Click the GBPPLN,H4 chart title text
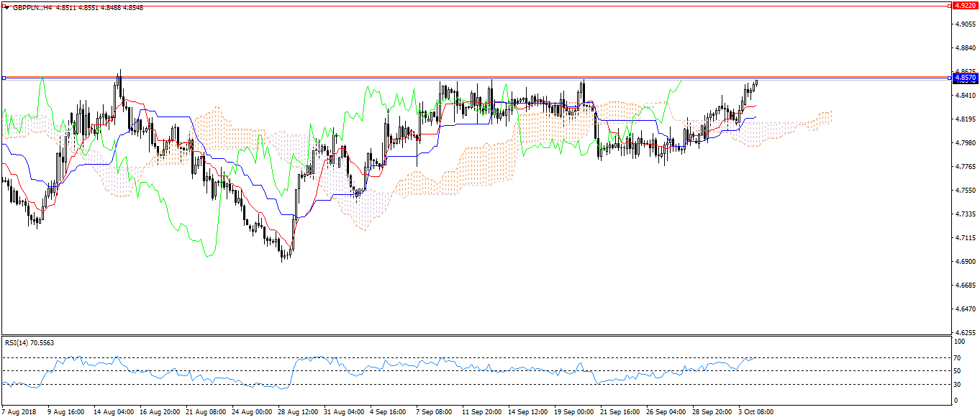This screenshot has height=420, width=980. pos(32,6)
